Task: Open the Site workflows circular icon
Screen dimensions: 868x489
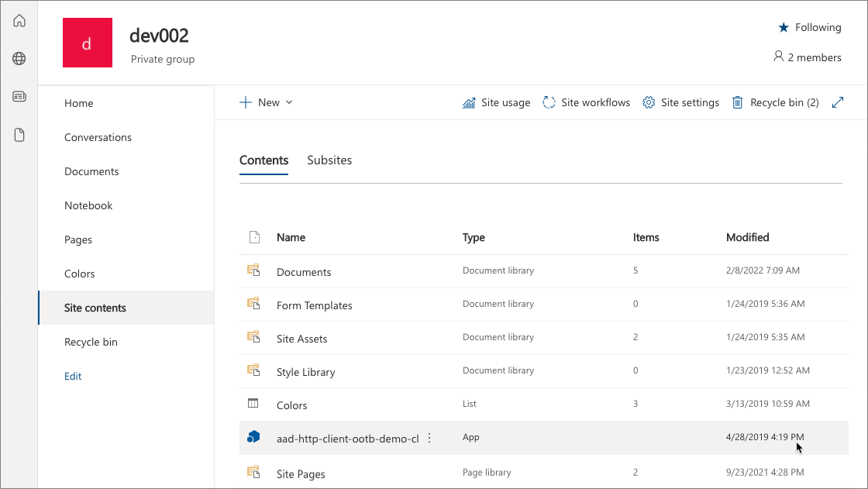Action: click(549, 102)
